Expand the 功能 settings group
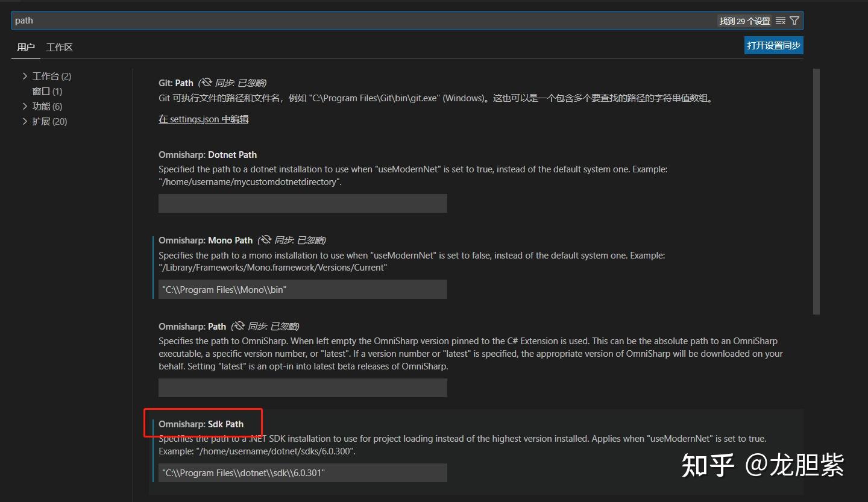The height and width of the screenshot is (502, 868). pyautogui.click(x=24, y=106)
